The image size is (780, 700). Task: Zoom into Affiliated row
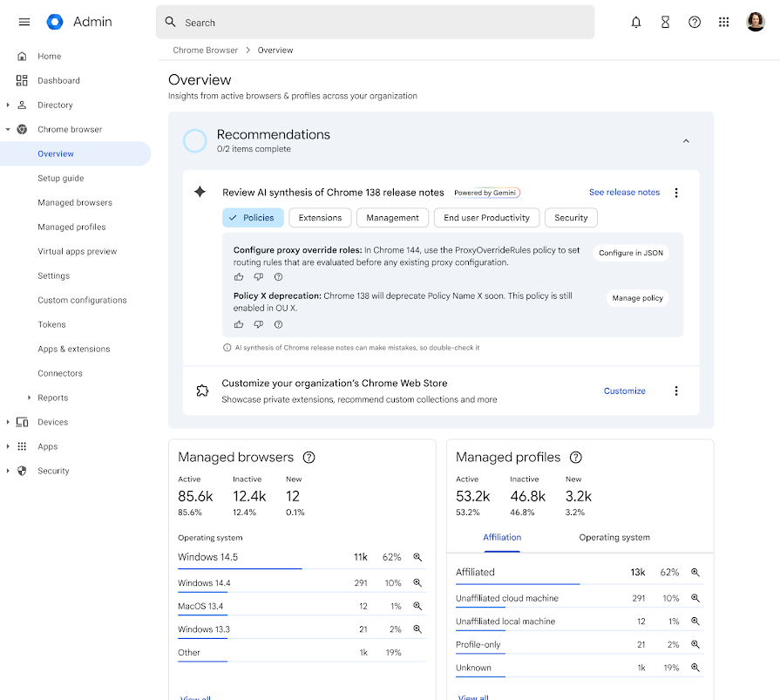(695, 572)
